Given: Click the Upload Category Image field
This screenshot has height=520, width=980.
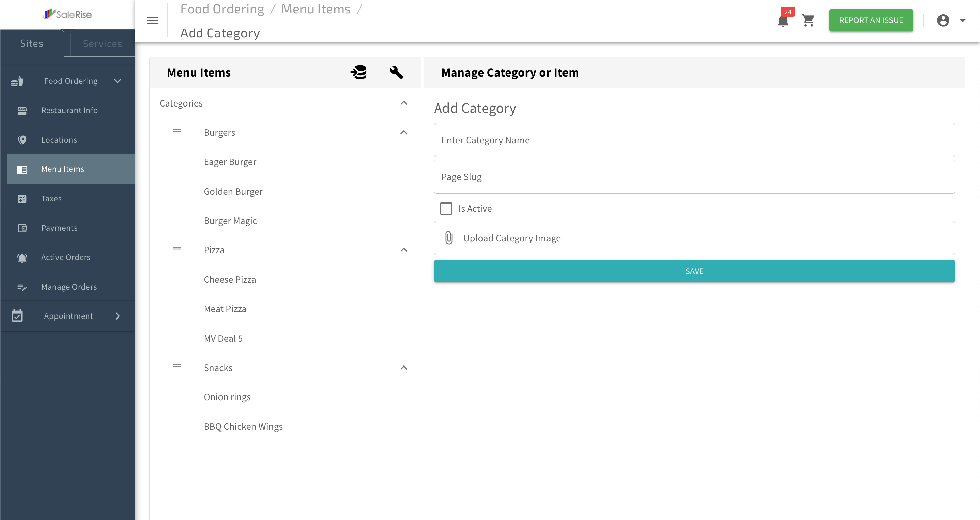Looking at the screenshot, I should 694,238.
